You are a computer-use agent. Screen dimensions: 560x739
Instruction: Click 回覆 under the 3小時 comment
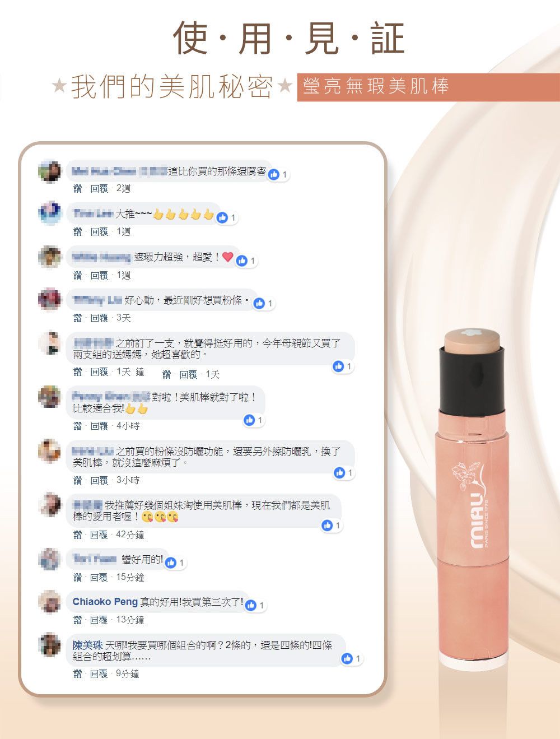99,480
